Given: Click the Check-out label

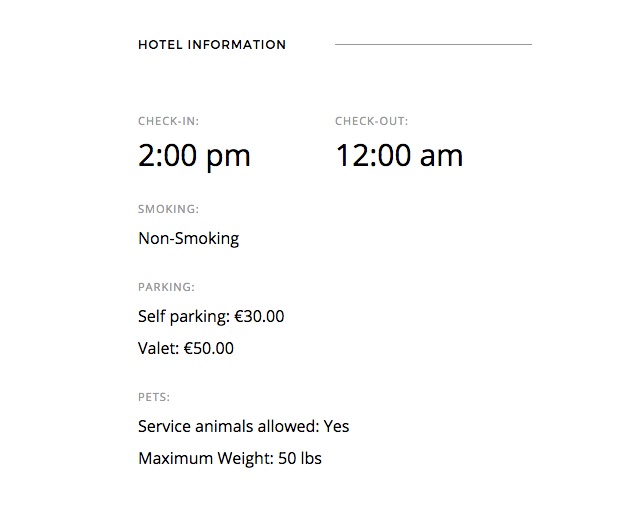Looking at the screenshot, I should click(x=371, y=122).
